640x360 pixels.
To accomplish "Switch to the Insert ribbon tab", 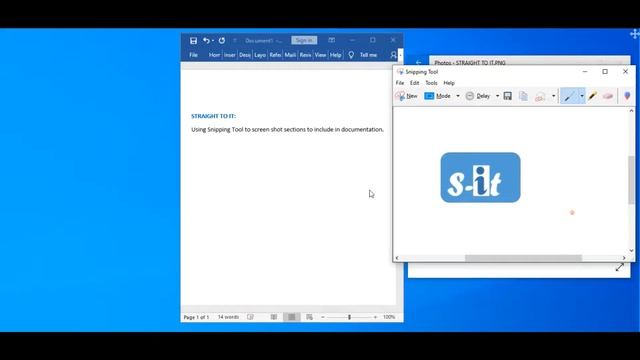I will click(x=229, y=55).
